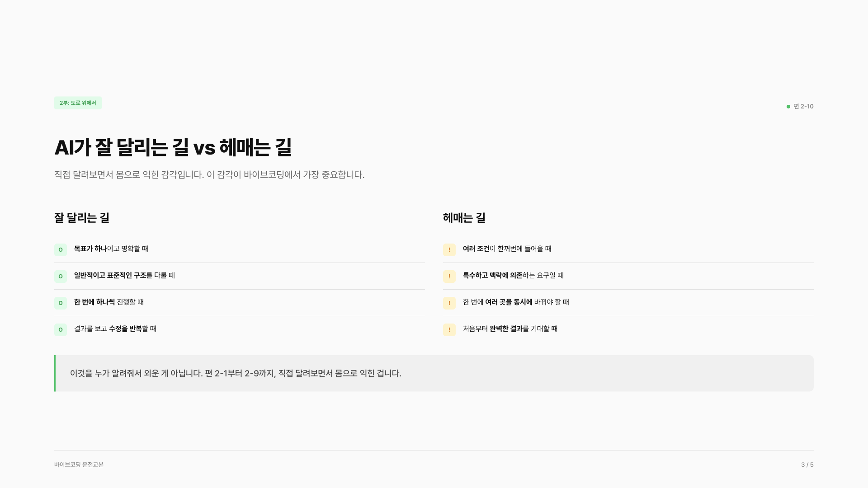The height and width of the screenshot is (488, 868).
Task: Click the O icon beside 일반적이고 표준적인 구조 item
Action: [61, 276]
